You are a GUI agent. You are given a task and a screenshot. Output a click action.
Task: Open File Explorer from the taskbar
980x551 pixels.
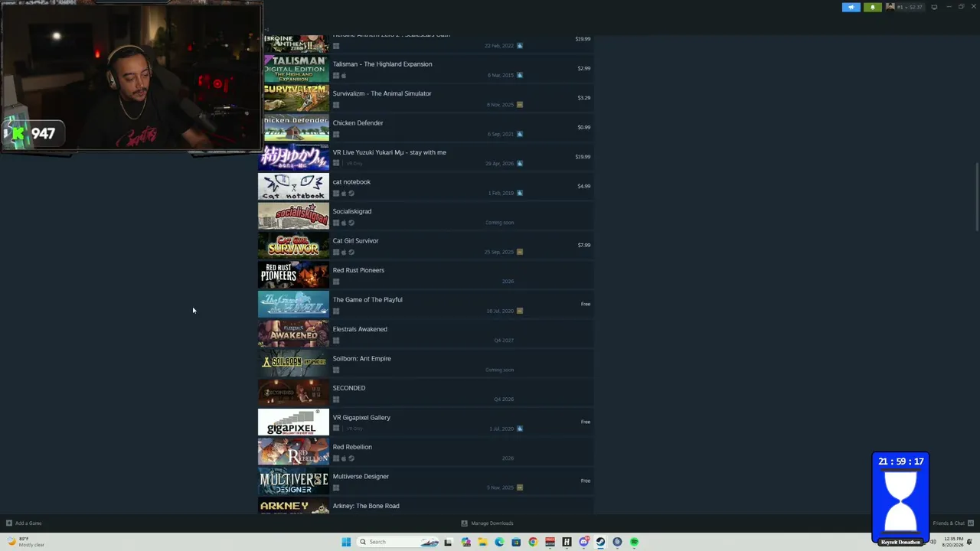tap(482, 542)
